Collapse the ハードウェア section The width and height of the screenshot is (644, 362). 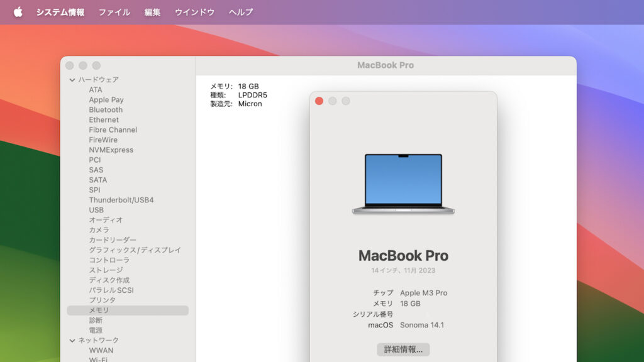74,79
